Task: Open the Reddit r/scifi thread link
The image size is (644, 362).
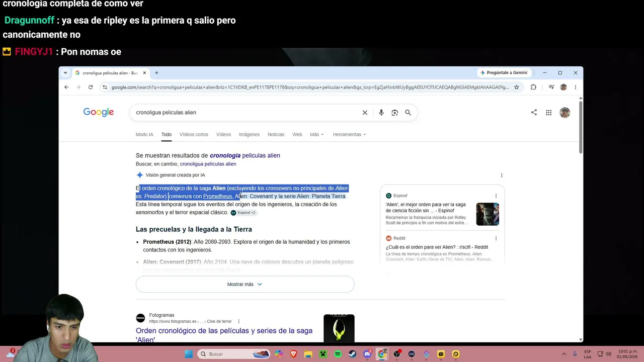Action: pyautogui.click(x=437, y=247)
